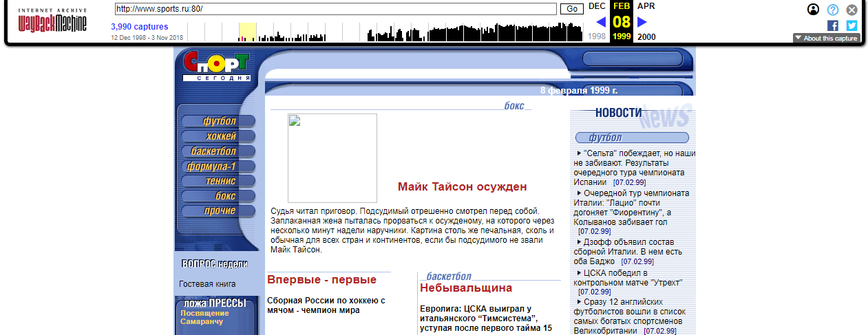Click the Тайсон article summary paragraph

[413, 230]
